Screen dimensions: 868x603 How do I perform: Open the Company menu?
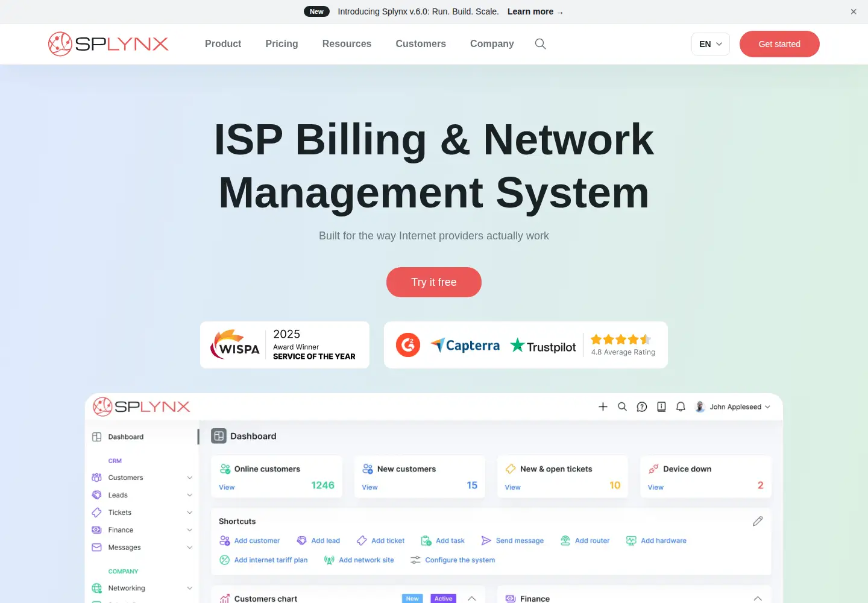492,44
